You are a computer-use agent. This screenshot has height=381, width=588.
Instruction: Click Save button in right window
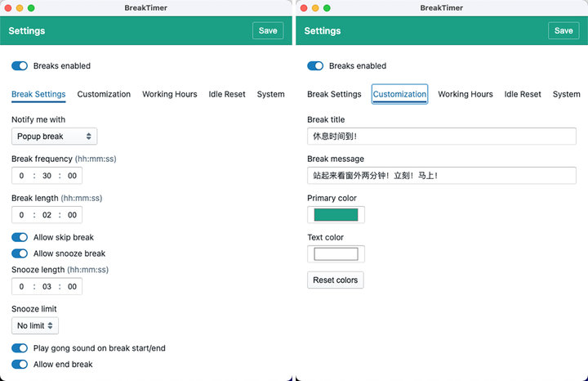click(x=563, y=31)
